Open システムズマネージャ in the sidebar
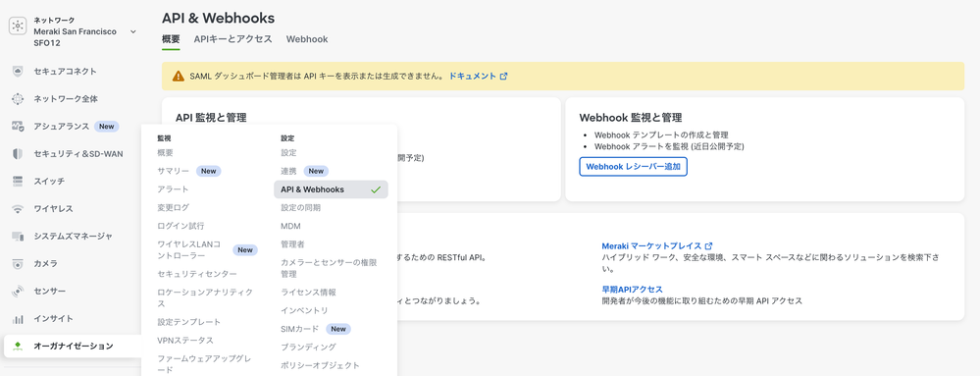Viewport: 980px width, 376px height. click(x=74, y=237)
